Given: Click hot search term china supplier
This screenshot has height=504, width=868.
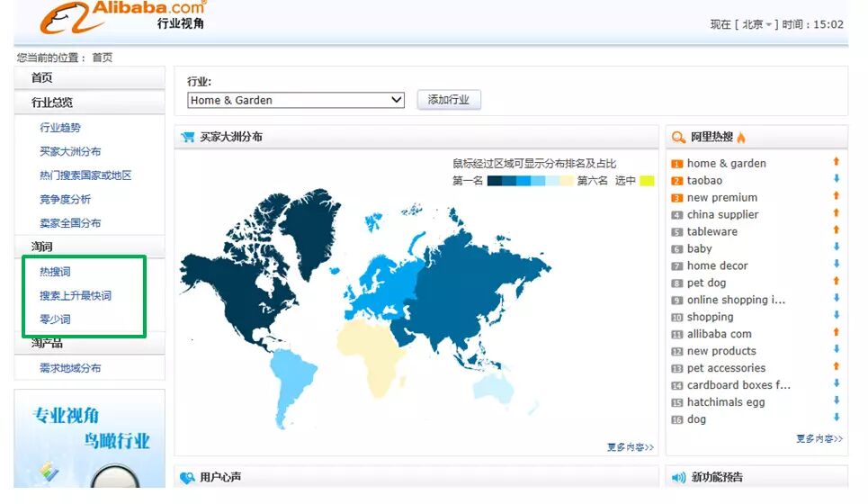Looking at the screenshot, I should (x=722, y=215).
